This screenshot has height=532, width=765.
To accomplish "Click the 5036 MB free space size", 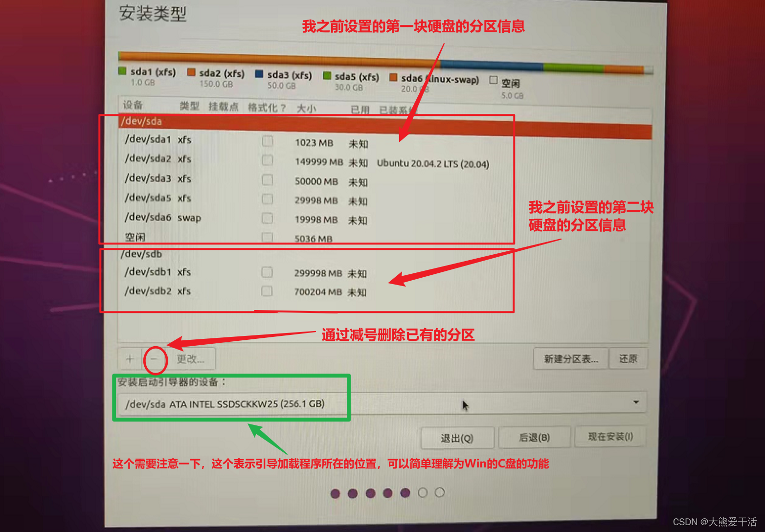I will 313,239.
